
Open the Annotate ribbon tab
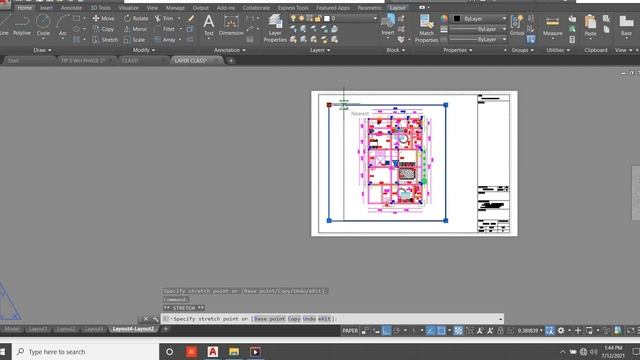[x=71, y=8]
